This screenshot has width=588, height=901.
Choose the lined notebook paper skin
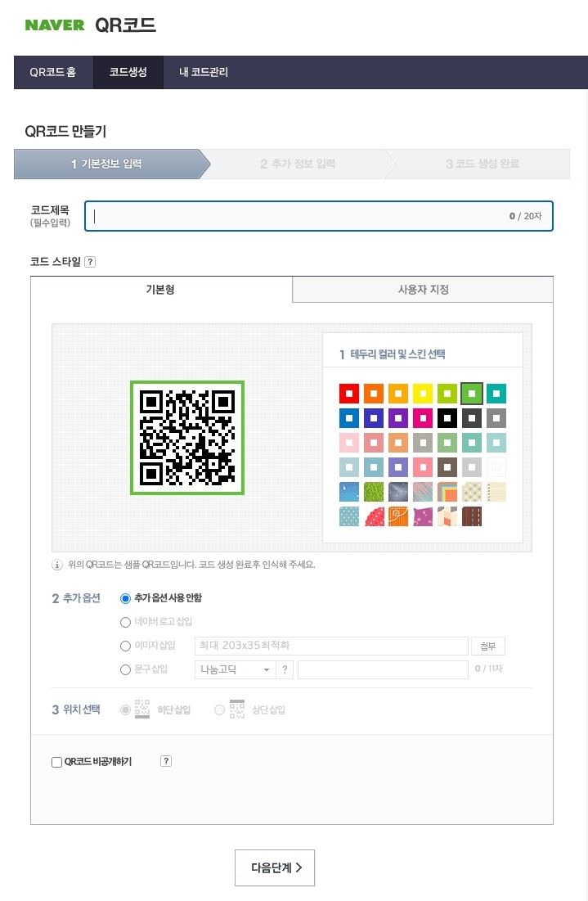coord(496,492)
